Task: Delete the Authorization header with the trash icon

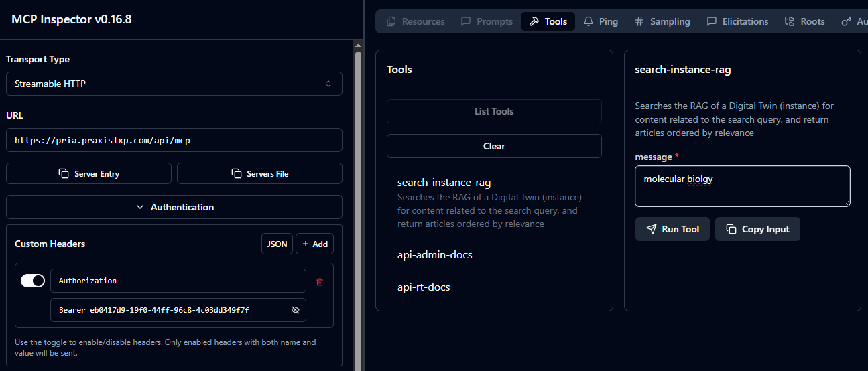Action: 320,282
